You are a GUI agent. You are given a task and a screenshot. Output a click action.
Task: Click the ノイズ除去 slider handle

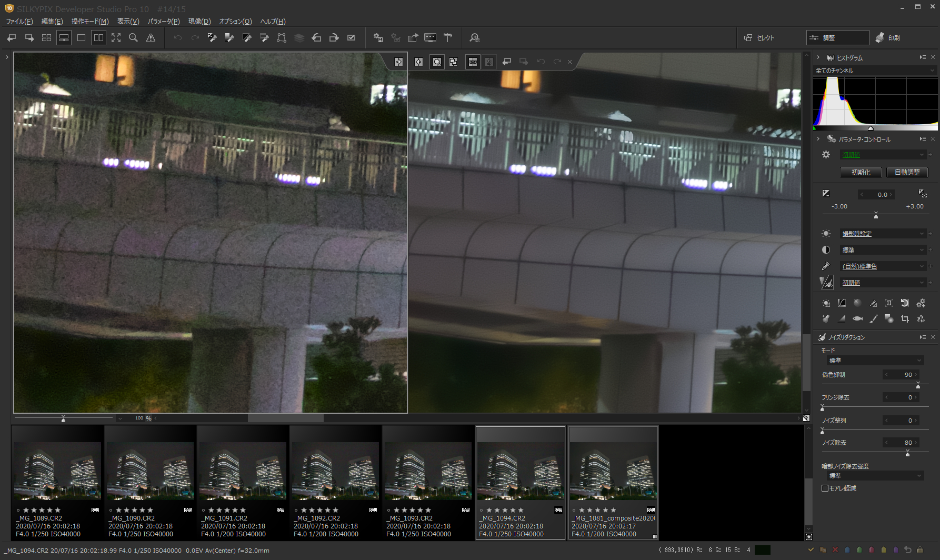pyautogui.click(x=907, y=454)
